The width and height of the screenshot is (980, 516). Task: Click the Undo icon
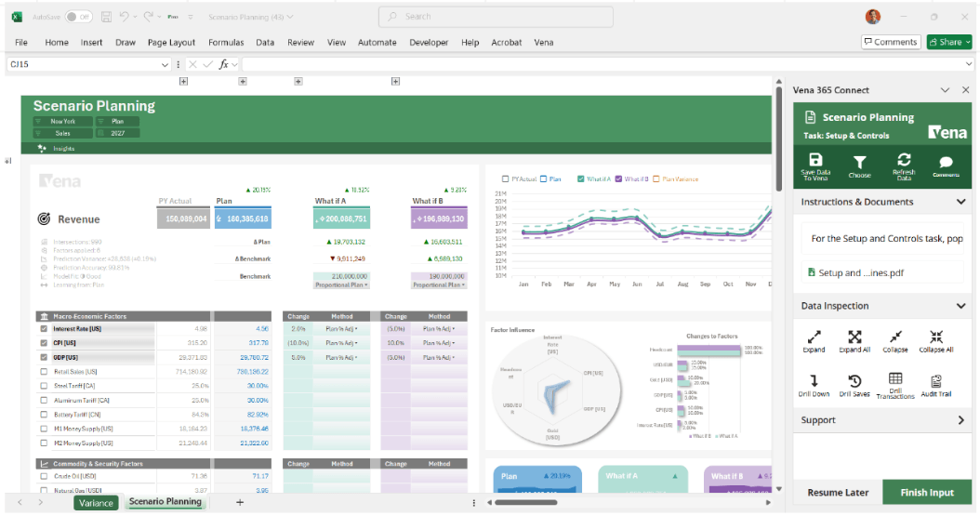(x=125, y=17)
